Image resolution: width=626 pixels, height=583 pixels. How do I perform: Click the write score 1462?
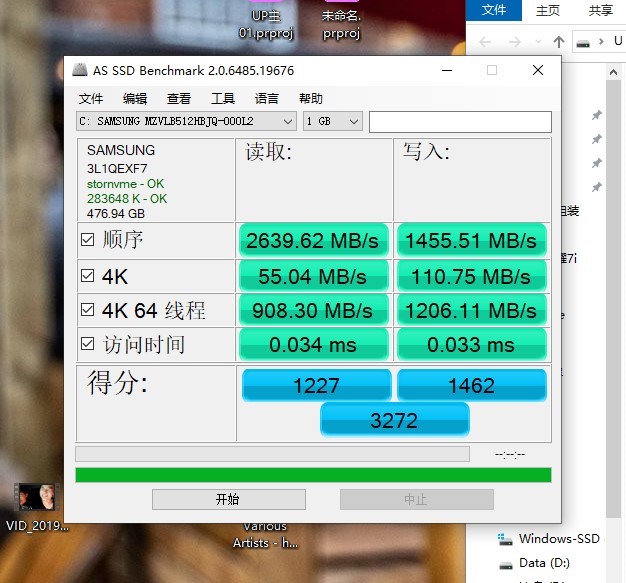(471, 385)
